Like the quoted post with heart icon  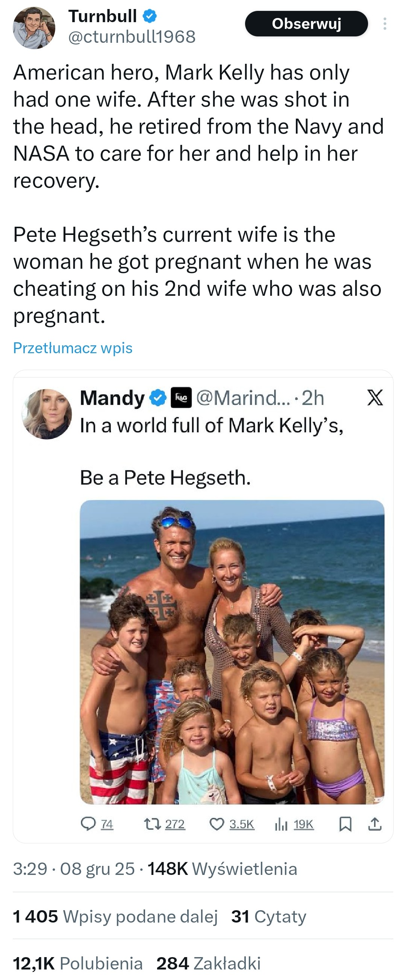coord(217,824)
